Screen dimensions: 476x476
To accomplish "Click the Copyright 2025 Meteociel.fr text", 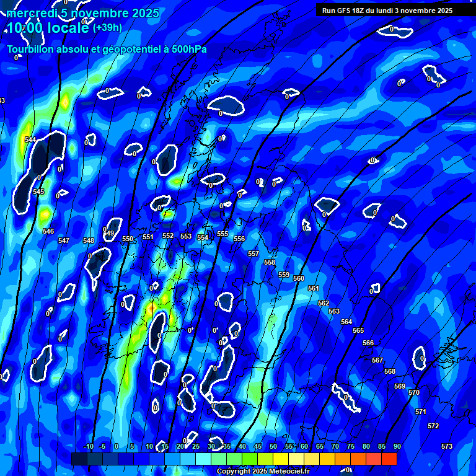I will coord(263,472).
